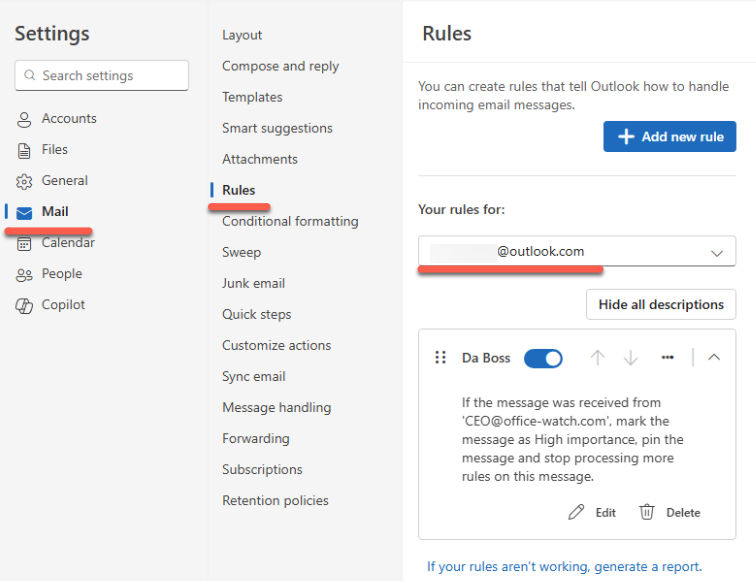Viewport: 756px width, 581px height.
Task: Click the General gear icon
Action: (x=24, y=181)
